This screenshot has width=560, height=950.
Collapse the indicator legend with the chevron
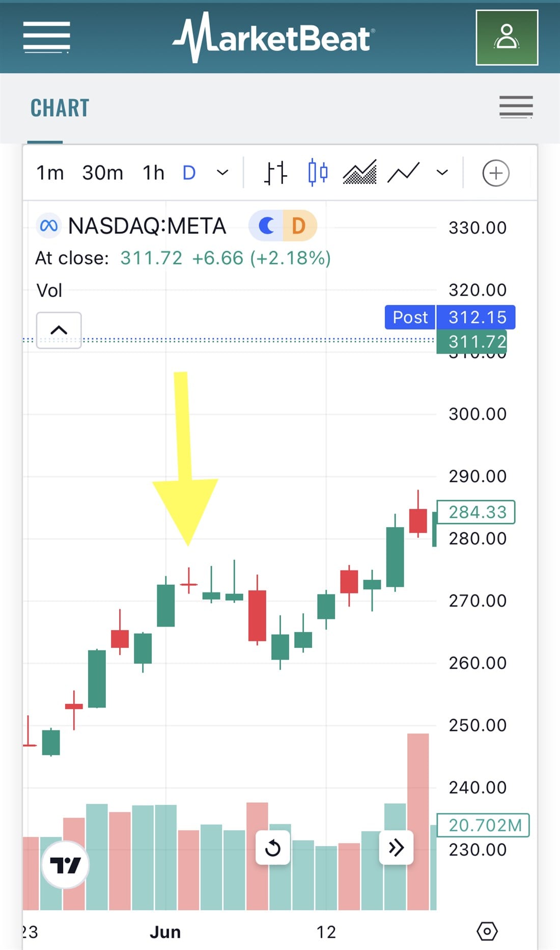click(59, 330)
